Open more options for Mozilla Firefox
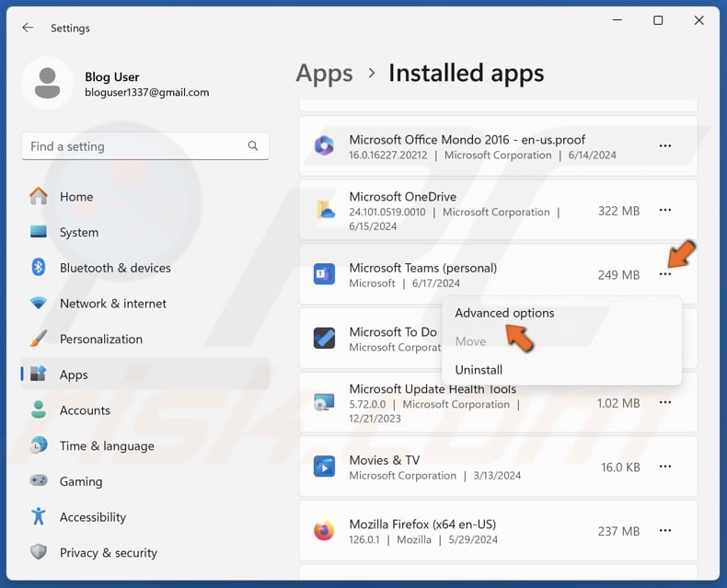This screenshot has width=727, height=588. (664, 530)
